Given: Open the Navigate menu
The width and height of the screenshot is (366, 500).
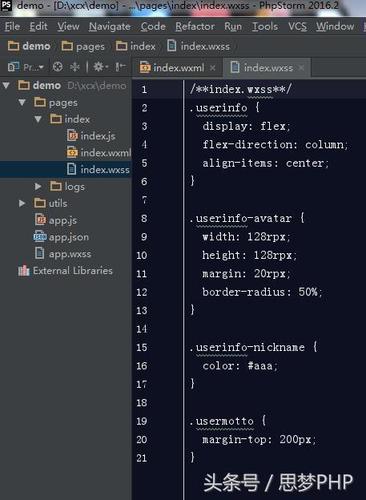Looking at the screenshot, I should click(x=109, y=26).
